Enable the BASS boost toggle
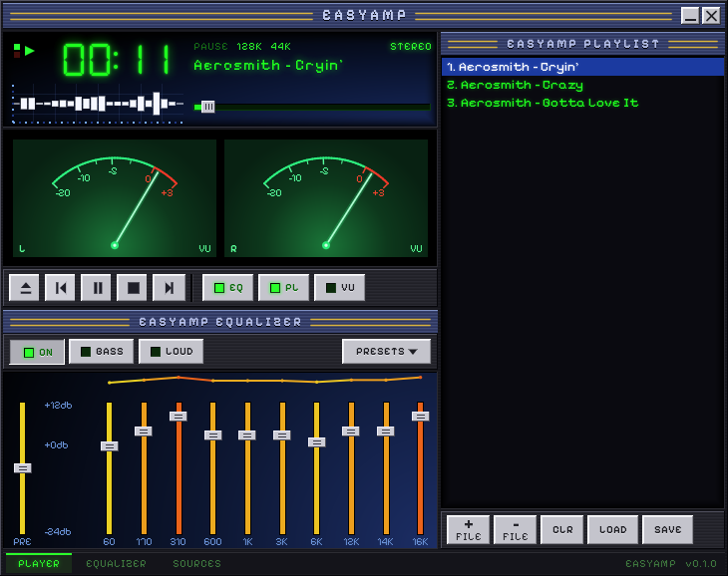Screen dimensions: 728x576 coord(101,351)
